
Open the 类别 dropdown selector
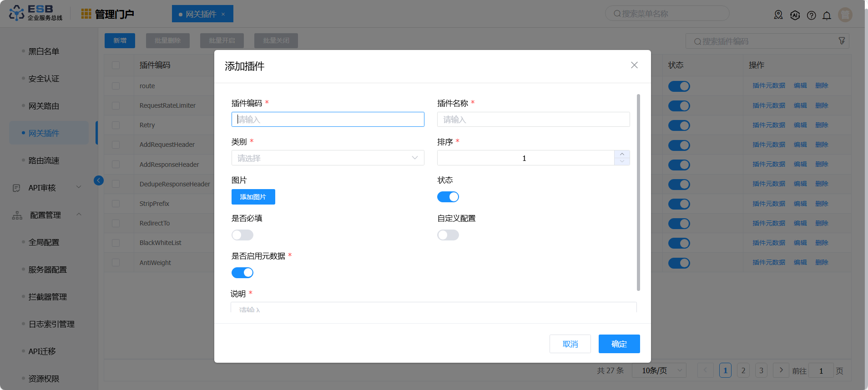coord(328,158)
